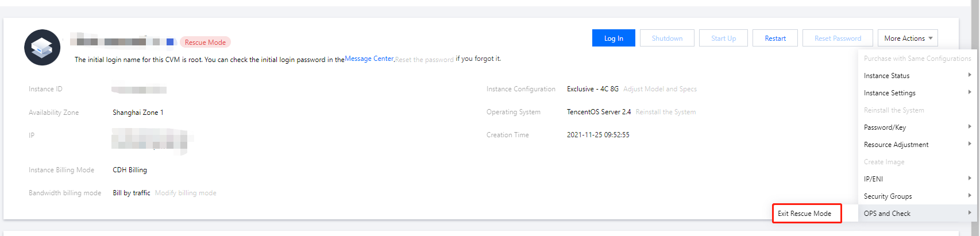Click Adjust Model and Specs link
980x236 pixels.
click(660, 89)
